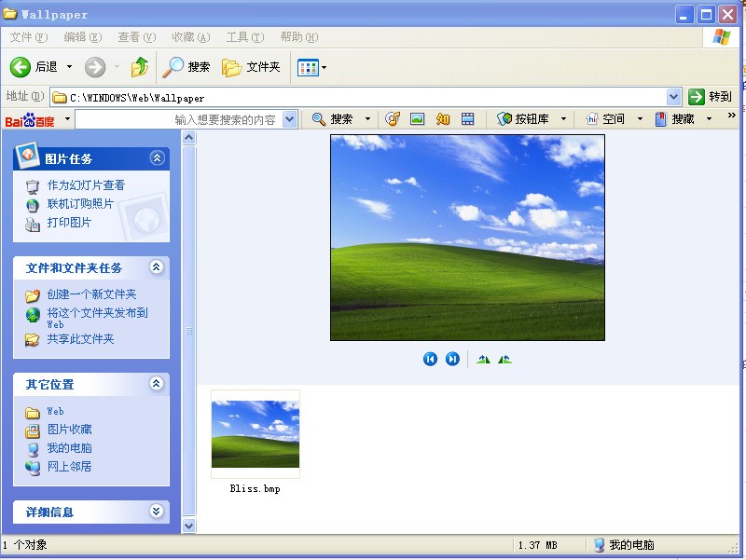Image resolution: width=746 pixels, height=560 pixels.
Task: Click the task pane scrollbar up arrow
Action: point(189,138)
